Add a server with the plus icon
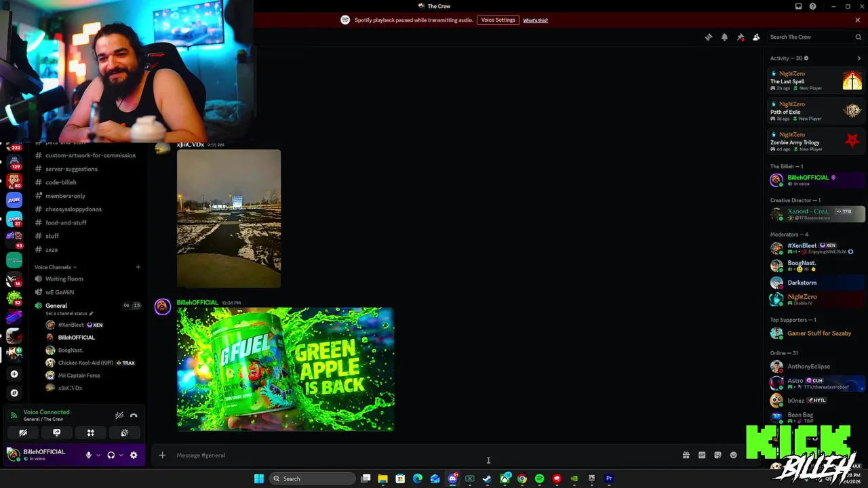Screen dimensions: 868x488 14,374
